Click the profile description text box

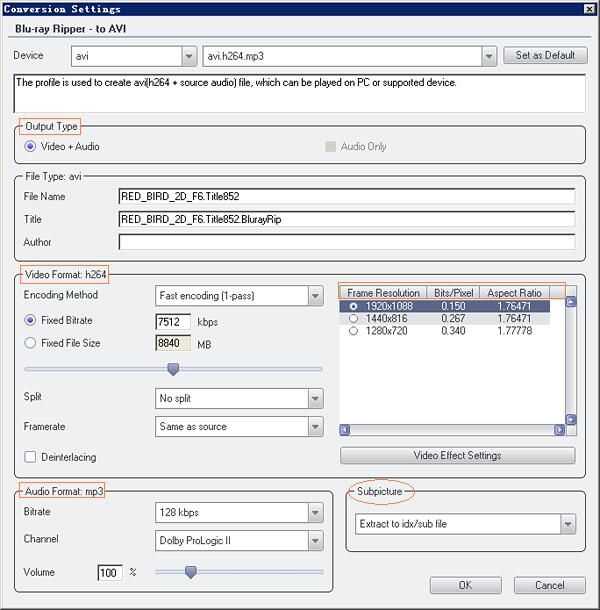tap(300, 93)
